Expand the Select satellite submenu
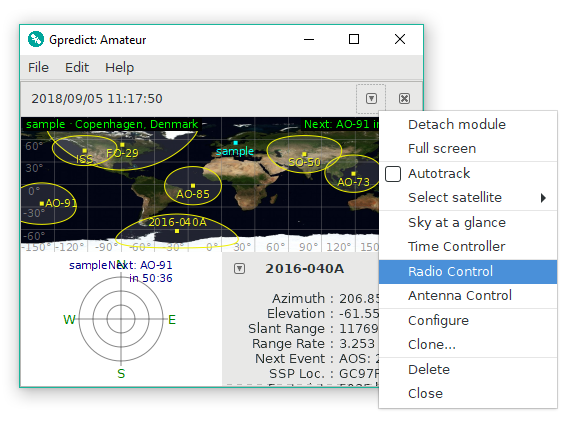The image size is (576, 438). coord(468,198)
